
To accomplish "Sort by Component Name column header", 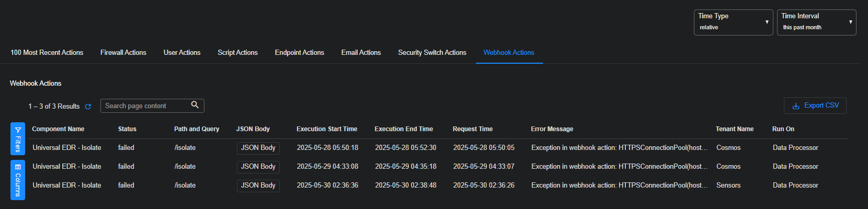I will tap(58, 129).
